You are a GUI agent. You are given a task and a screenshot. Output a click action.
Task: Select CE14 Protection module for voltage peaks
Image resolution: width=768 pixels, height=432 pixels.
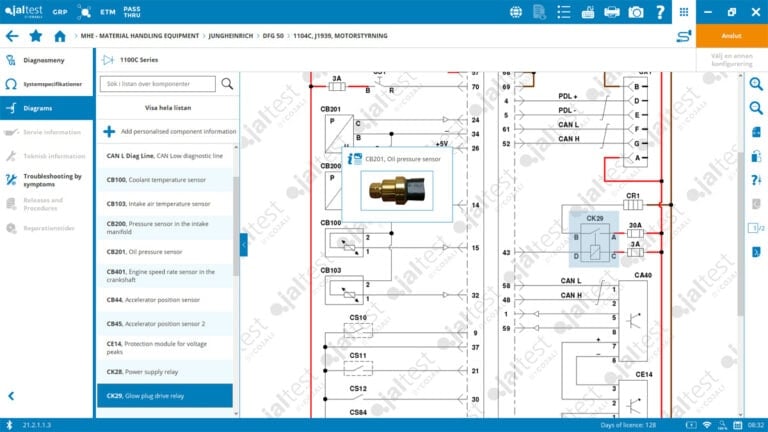(x=165, y=348)
